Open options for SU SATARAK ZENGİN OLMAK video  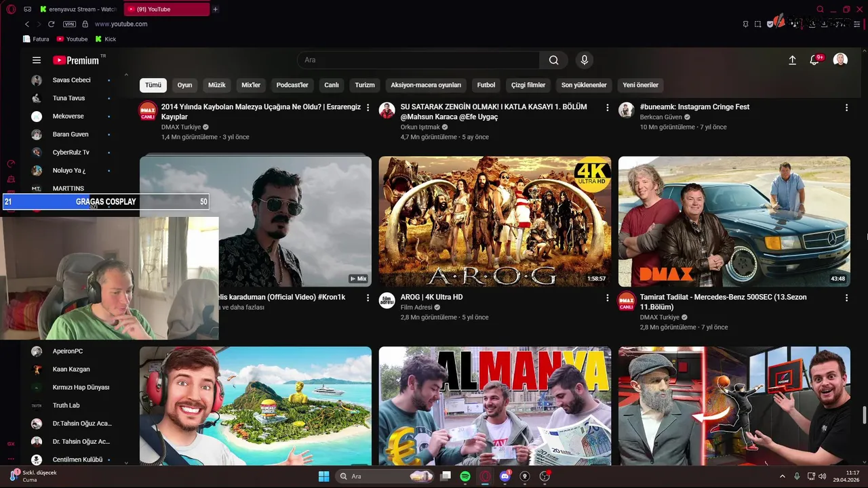click(x=608, y=108)
